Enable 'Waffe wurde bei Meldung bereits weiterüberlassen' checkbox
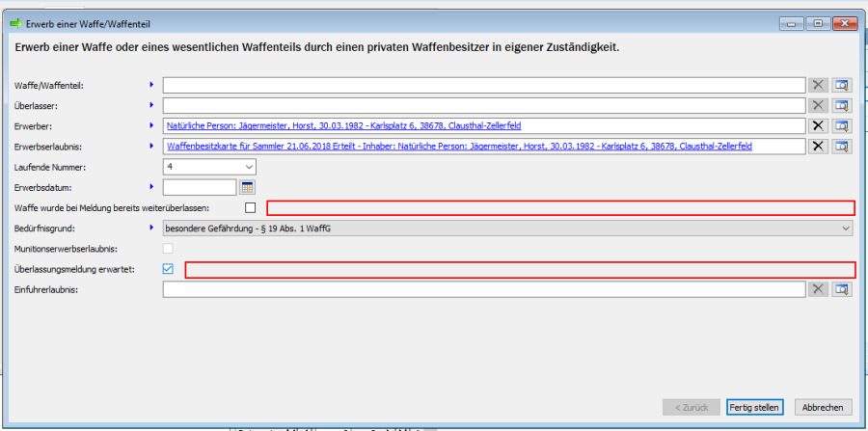 click(x=251, y=207)
